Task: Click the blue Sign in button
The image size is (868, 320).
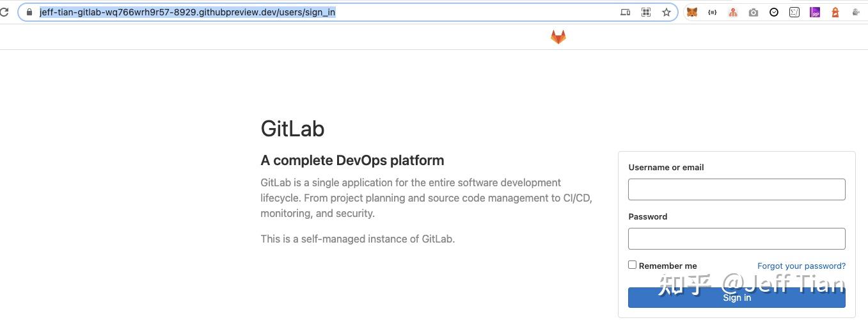Action: tap(737, 298)
